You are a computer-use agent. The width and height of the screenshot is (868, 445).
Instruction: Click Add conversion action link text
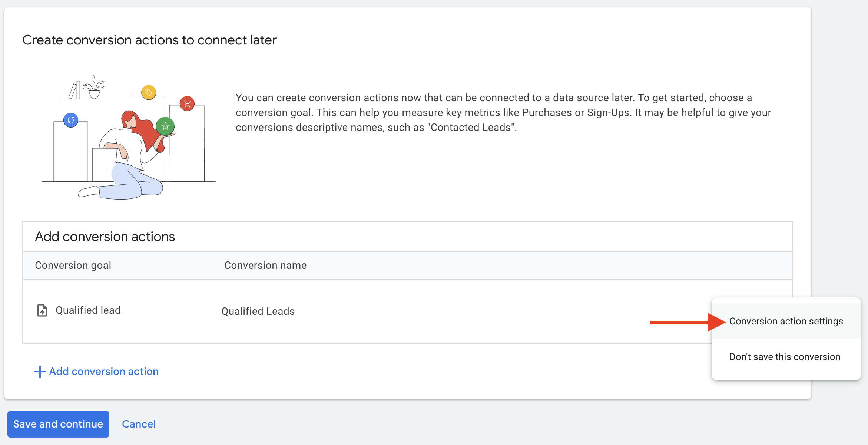point(104,372)
